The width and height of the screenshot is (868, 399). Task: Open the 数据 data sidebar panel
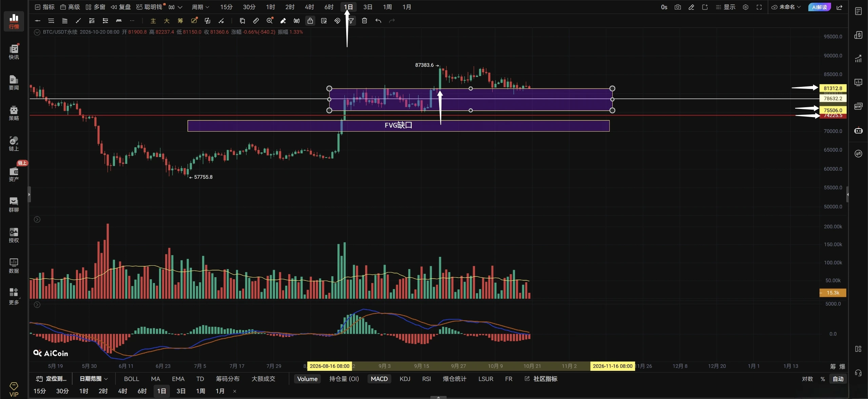tap(14, 266)
